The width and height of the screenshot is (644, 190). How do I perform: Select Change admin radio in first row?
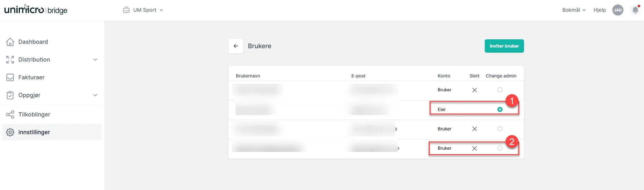(500, 90)
